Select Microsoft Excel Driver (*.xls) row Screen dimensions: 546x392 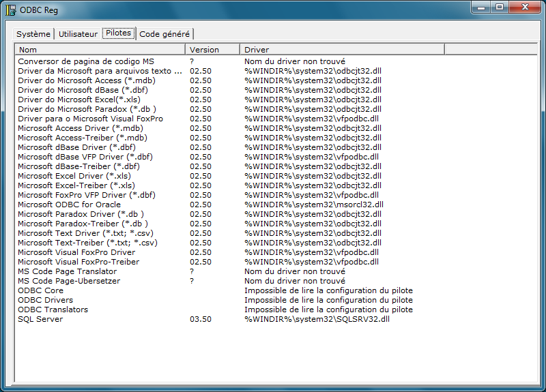(x=74, y=176)
